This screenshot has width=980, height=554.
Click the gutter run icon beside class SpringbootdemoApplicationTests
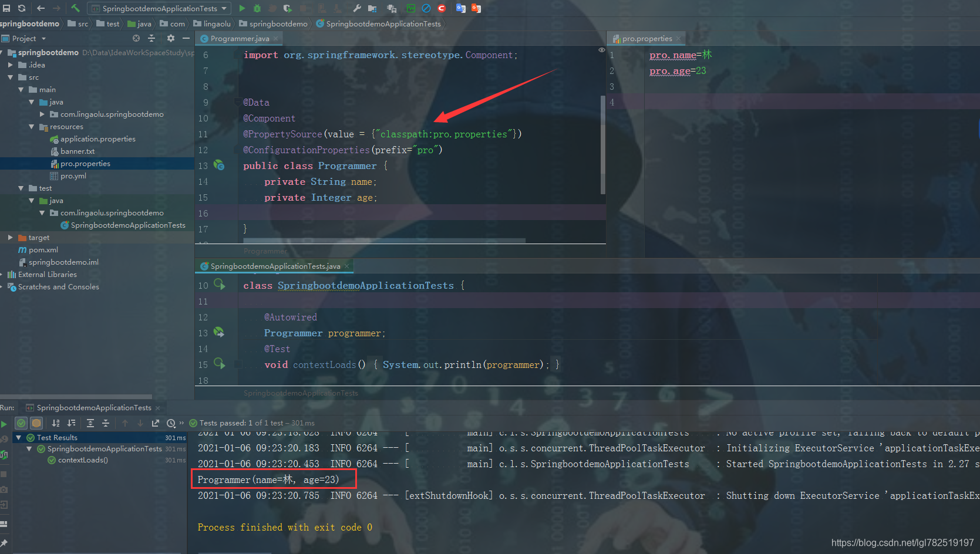(x=219, y=285)
